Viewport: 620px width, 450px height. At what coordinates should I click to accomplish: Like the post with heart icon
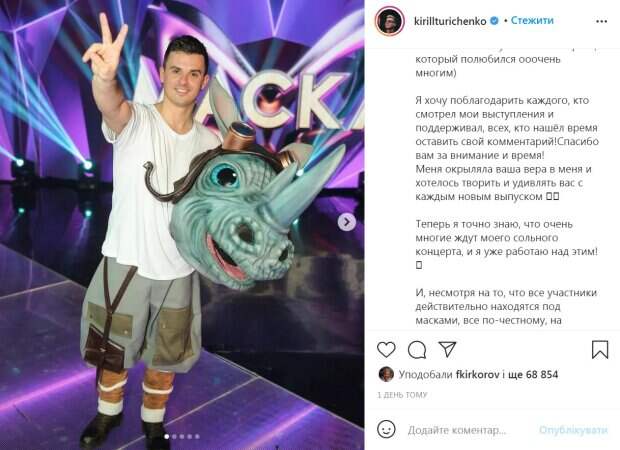[x=386, y=350]
